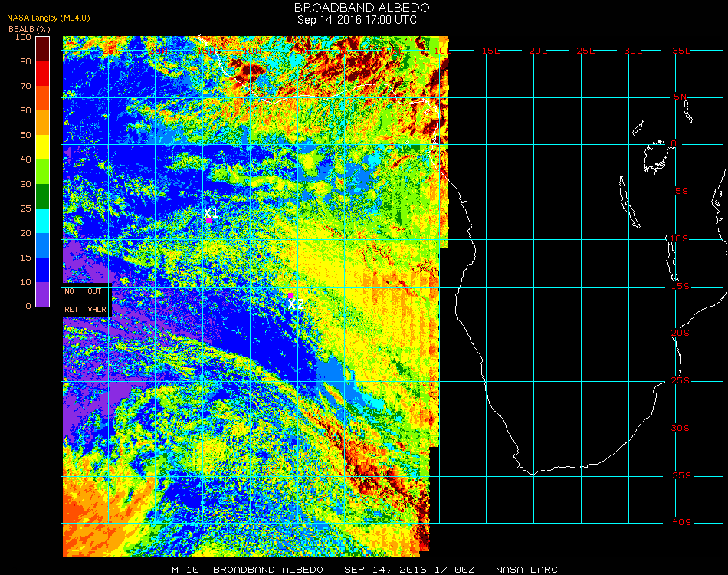The width and height of the screenshot is (728, 575).
Task: Click the 0 value at colorbar bottom
Action: point(28,306)
